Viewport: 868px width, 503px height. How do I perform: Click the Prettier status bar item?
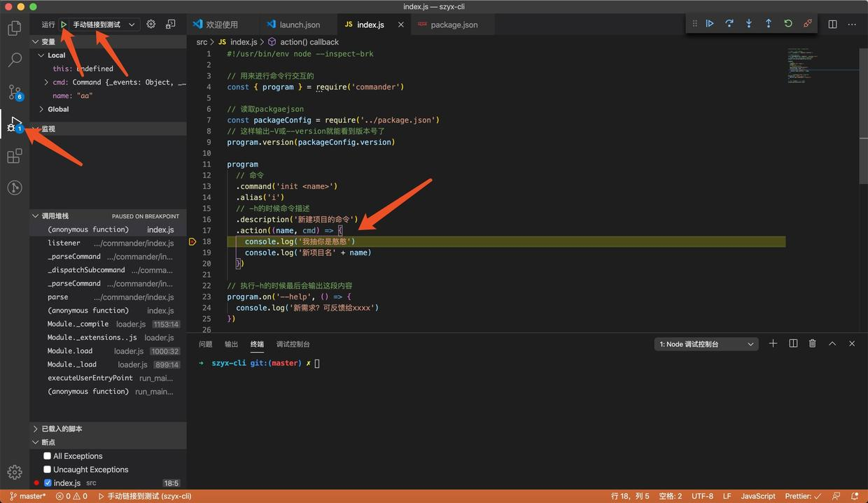click(x=803, y=496)
